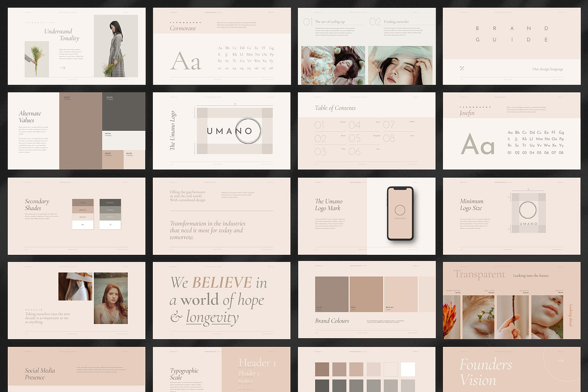
Task: Click the bronze Brand Colours swatch
Action: (x=366, y=294)
